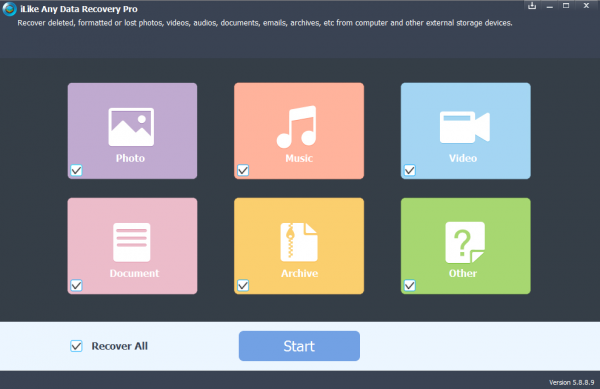Select the Music note icon

(297, 127)
